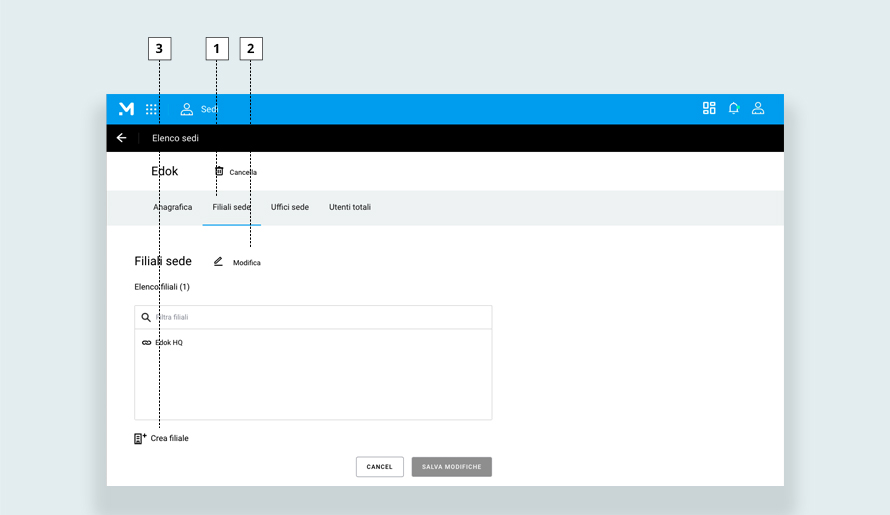Click the CANCEL button

point(380,467)
